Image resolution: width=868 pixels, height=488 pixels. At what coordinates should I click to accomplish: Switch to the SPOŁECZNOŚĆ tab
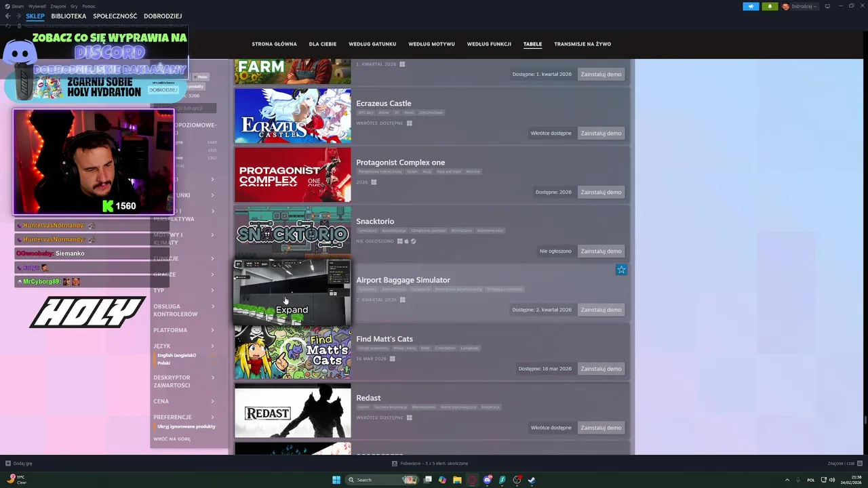(115, 16)
